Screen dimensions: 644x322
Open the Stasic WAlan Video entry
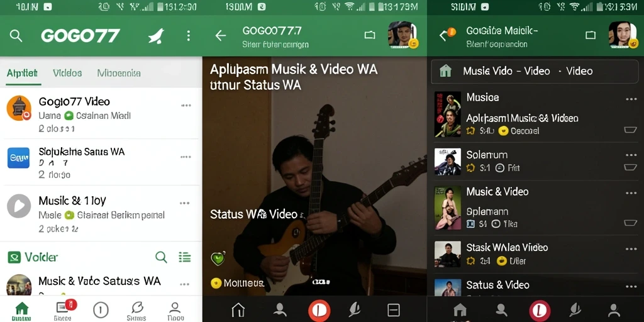point(536,254)
